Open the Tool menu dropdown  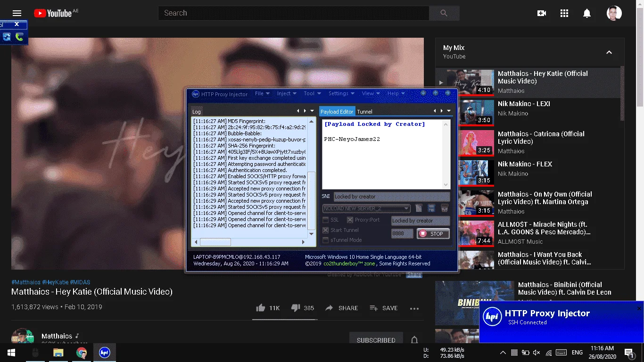313,93
